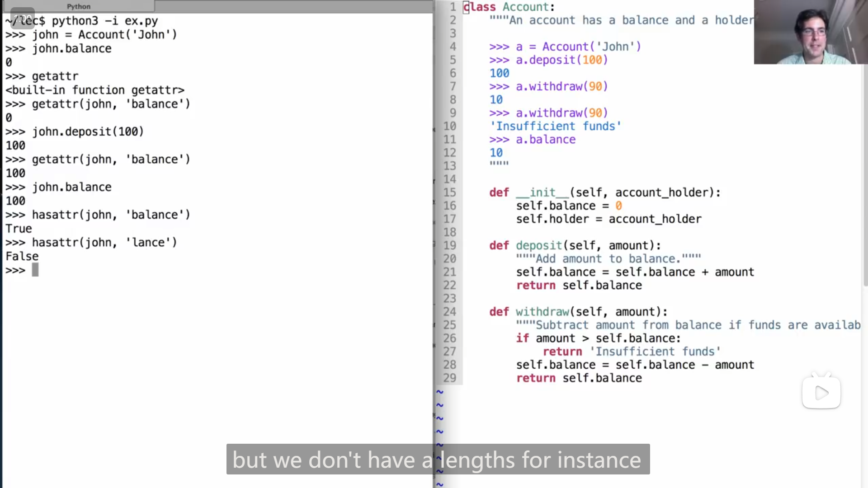Click the orange '0' value on line 16
Image resolution: width=868 pixels, height=488 pixels.
[x=618, y=206]
